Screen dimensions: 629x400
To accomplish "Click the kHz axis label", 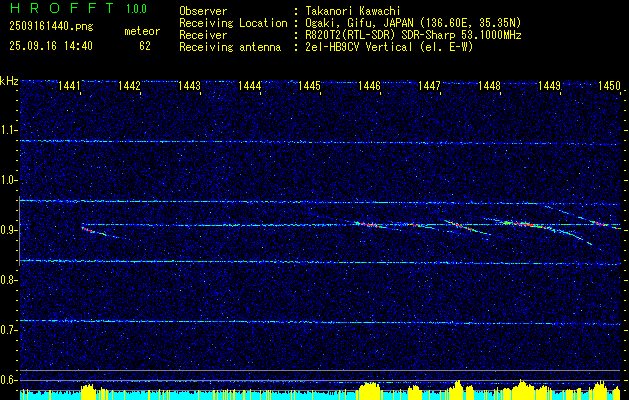I will pos(9,81).
